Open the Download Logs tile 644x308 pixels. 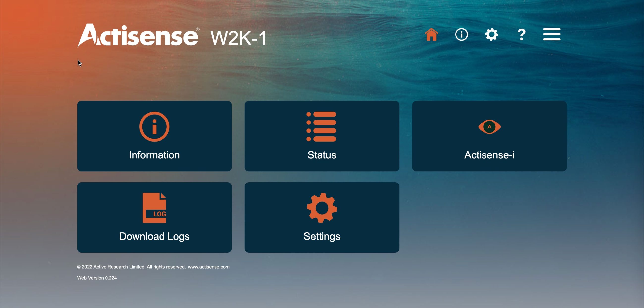pos(154,217)
